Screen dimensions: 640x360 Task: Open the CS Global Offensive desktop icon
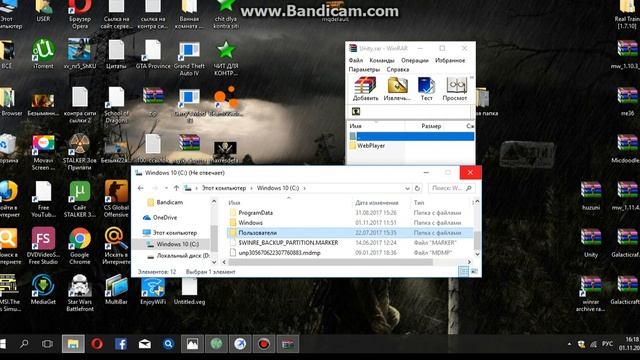pyautogui.click(x=116, y=199)
